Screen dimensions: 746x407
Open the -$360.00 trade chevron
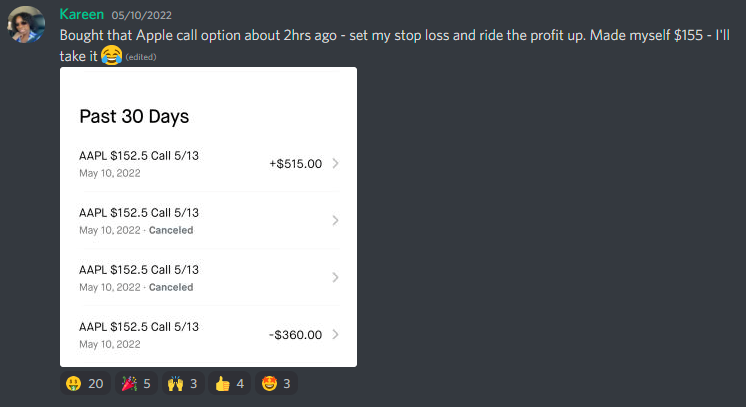[335, 335]
